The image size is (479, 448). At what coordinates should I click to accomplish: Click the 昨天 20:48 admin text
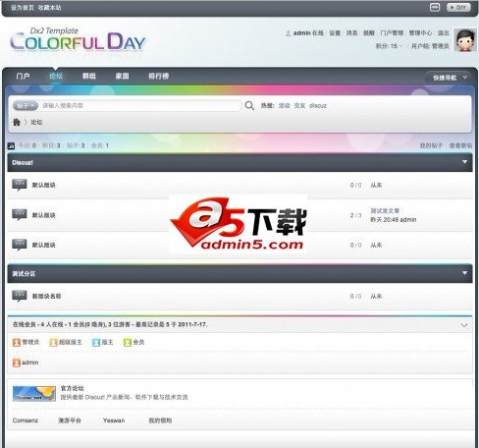394,219
